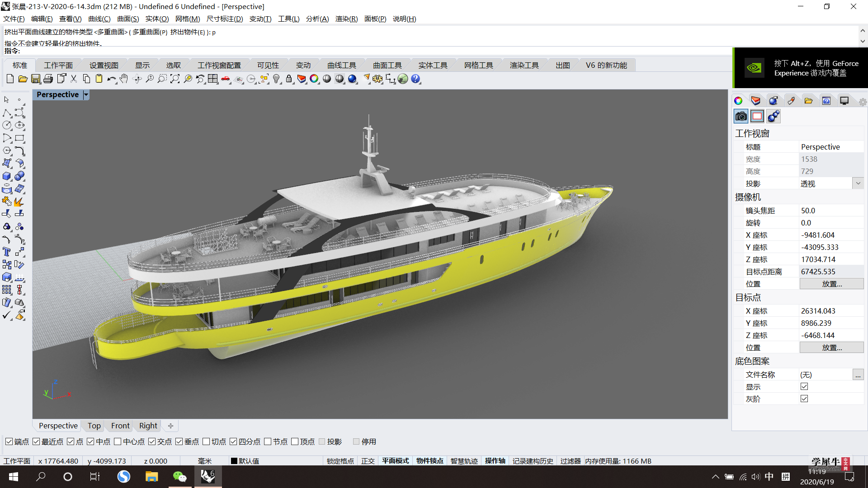Open the 曲面(S) menu

coord(128,19)
